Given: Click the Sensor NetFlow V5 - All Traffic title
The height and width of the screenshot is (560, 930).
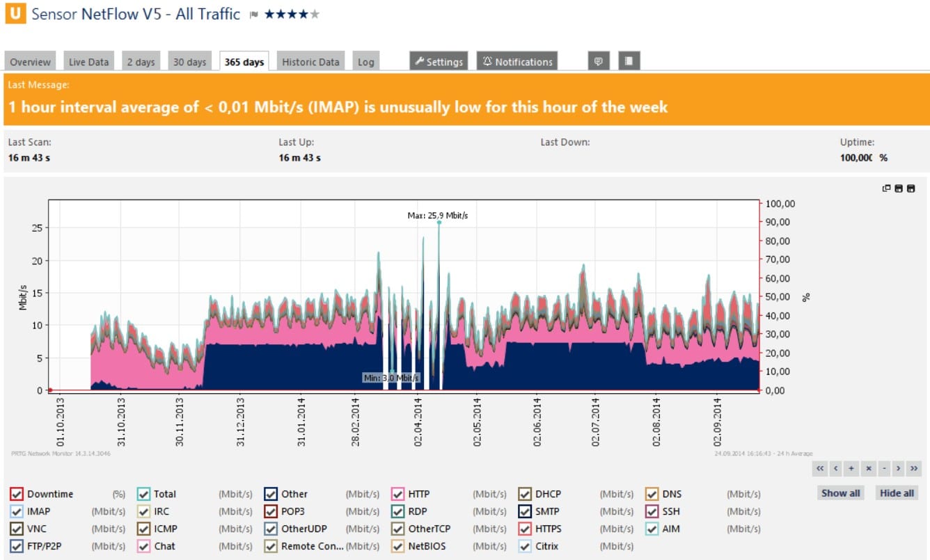Looking at the screenshot, I should coord(136,14).
